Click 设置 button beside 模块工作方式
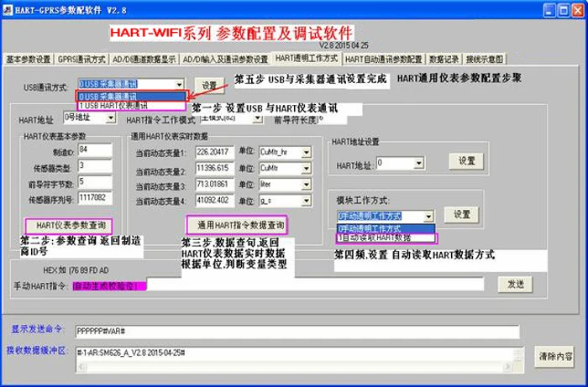 462,214
